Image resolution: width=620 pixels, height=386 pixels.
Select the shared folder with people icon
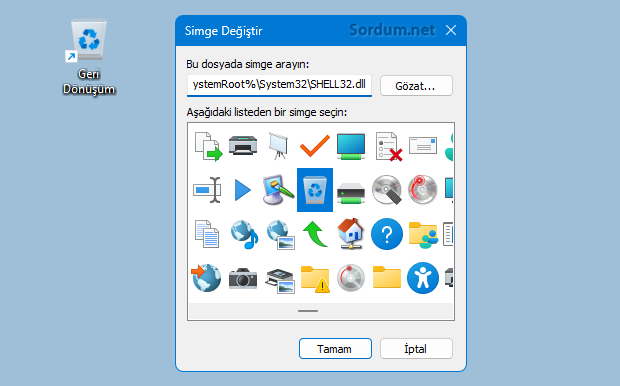pos(423,235)
